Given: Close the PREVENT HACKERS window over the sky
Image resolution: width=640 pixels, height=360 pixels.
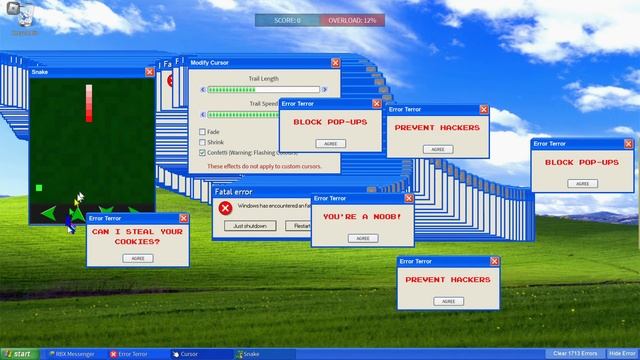Looking at the screenshot, I should click(484, 109).
